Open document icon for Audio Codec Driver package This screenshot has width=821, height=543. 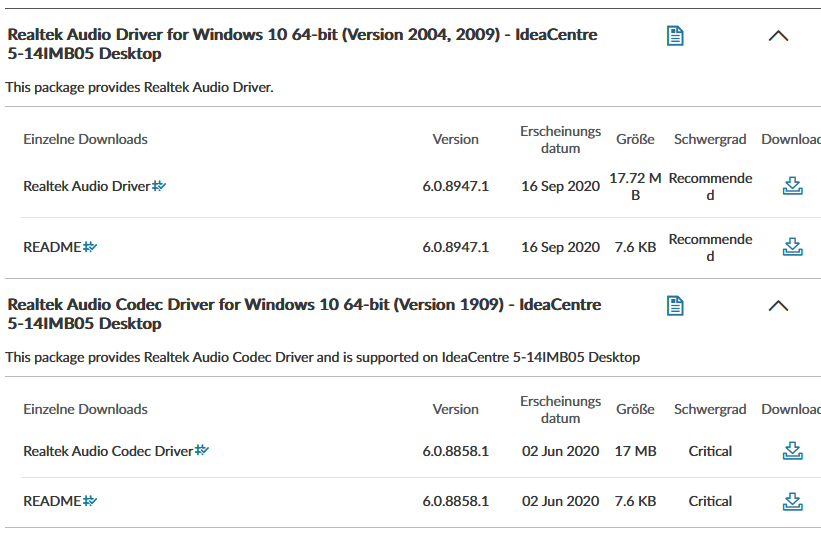(675, 305)
